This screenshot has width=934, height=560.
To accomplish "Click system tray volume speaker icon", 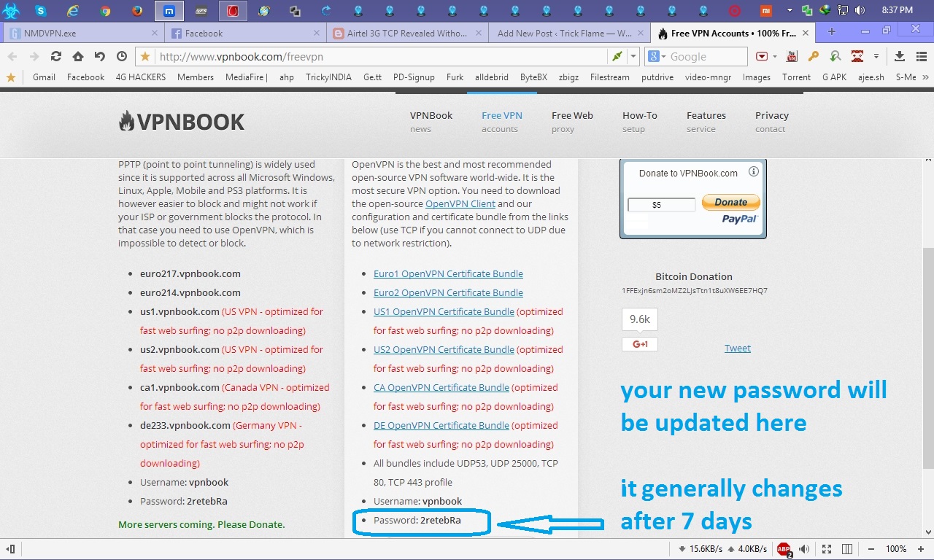I will pyautogui.click(x=860, y=10).
